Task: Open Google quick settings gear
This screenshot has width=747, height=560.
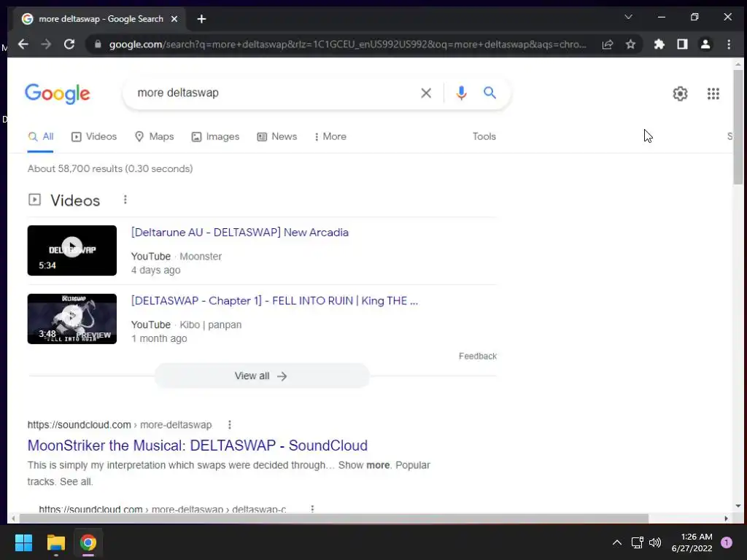Action: (680, 93)
